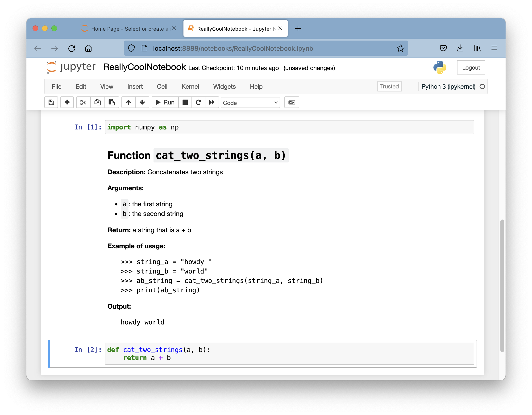Open the Code cell type dropdown
Viewport: 532px width, 415px height.
[x=250, y=103]
